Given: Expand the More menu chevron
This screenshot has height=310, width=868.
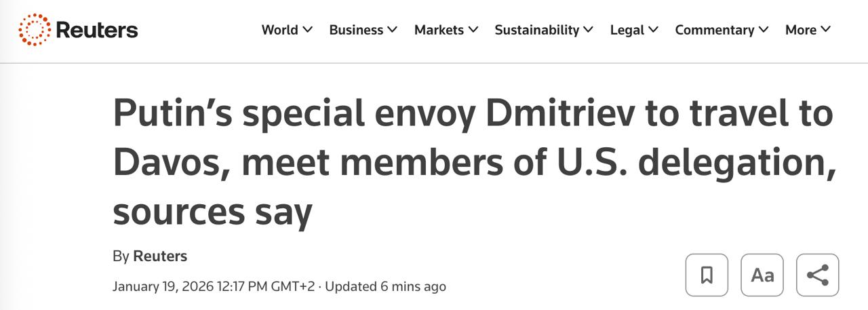Looking at the screenshot, I should tap(825, 29).
